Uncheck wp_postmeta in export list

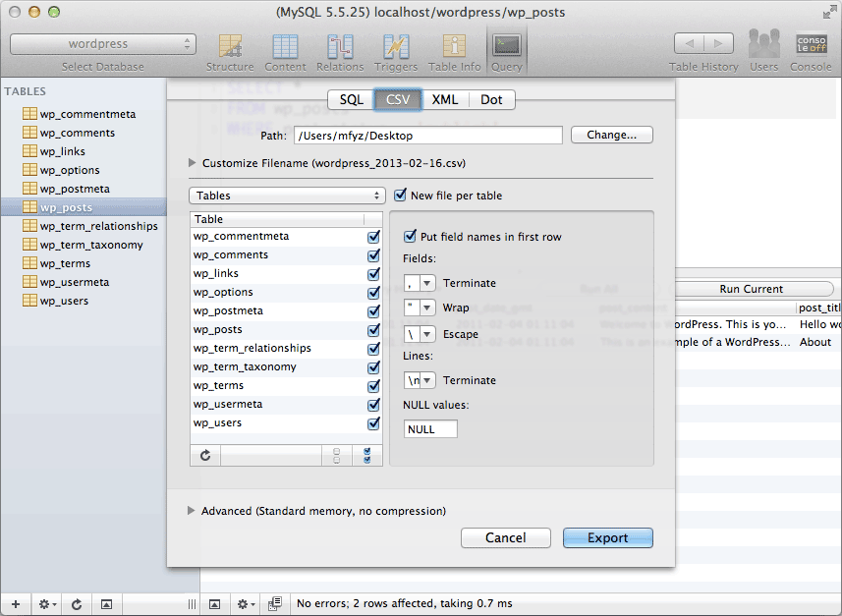tap(373, 311)
